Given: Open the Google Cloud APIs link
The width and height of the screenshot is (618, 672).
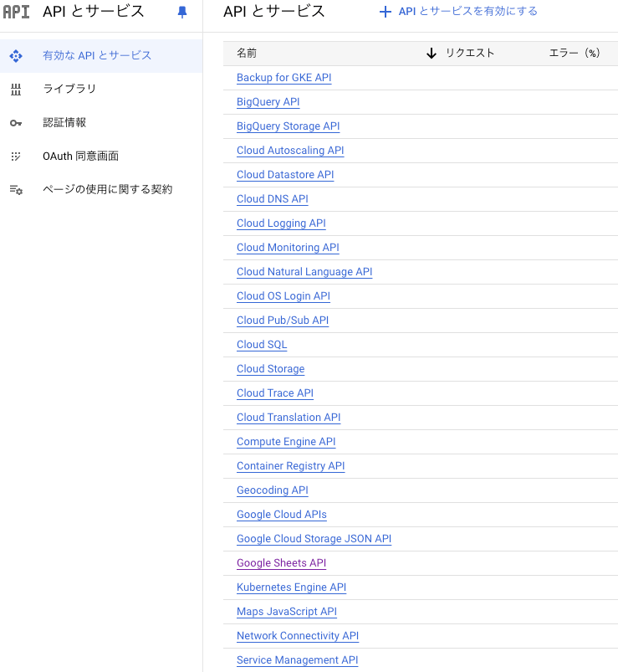Looking at the screenshot, I should [282, 515].
